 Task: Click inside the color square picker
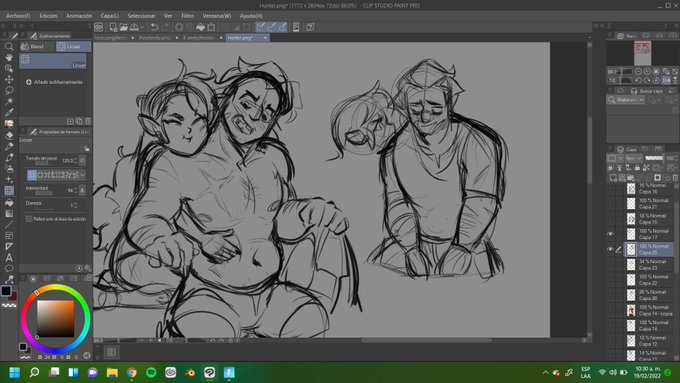(x=56, y=319)
